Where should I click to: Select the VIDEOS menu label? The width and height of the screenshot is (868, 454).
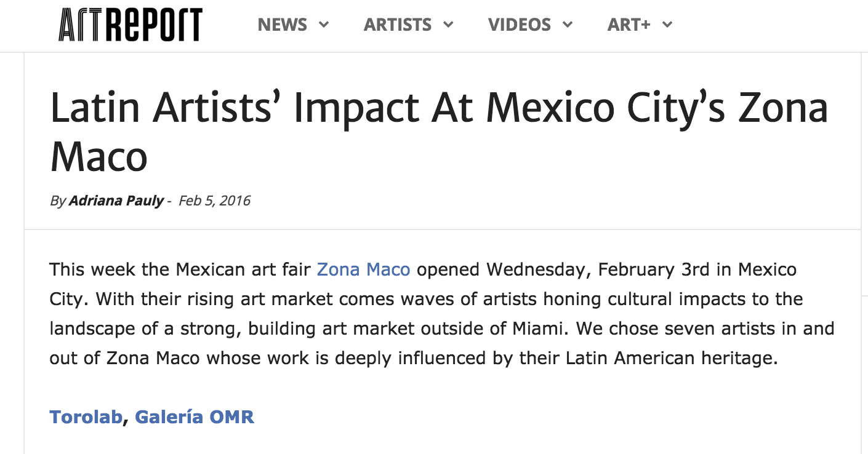click(x=520, y=25)
